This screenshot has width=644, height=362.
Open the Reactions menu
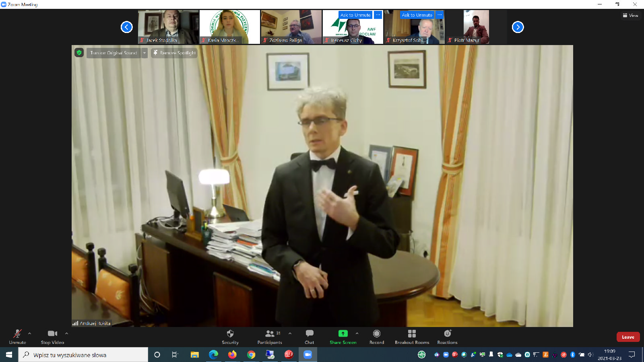pos(447,337)
